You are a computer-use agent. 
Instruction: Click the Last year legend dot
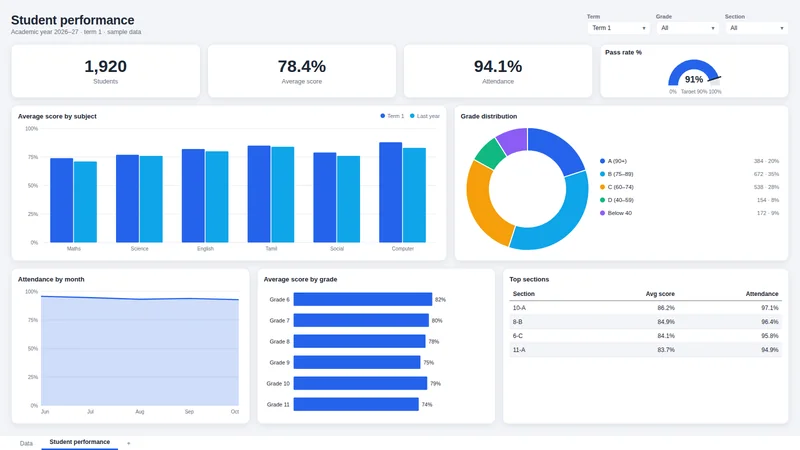[412, 116]
